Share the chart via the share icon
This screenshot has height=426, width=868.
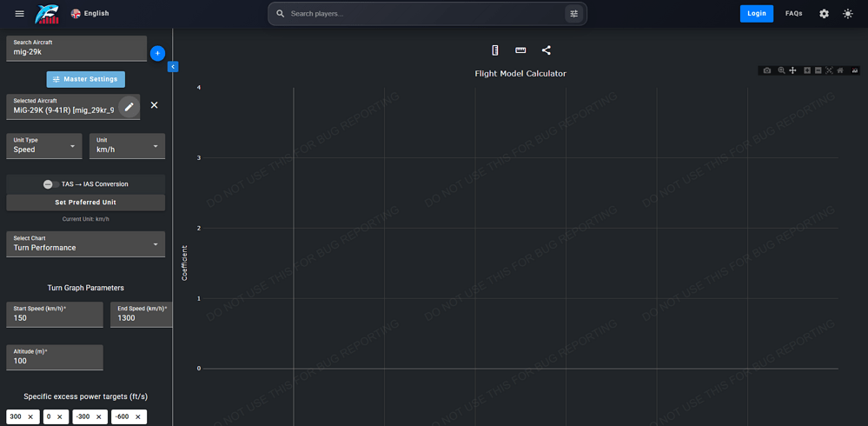click(547, 50)
